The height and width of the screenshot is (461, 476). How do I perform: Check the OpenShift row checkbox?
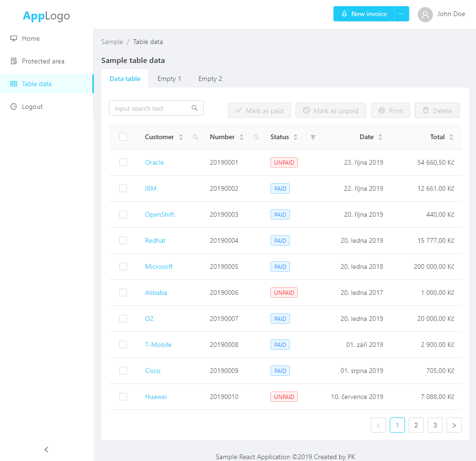pyautogui.click(x=123, y=214)
